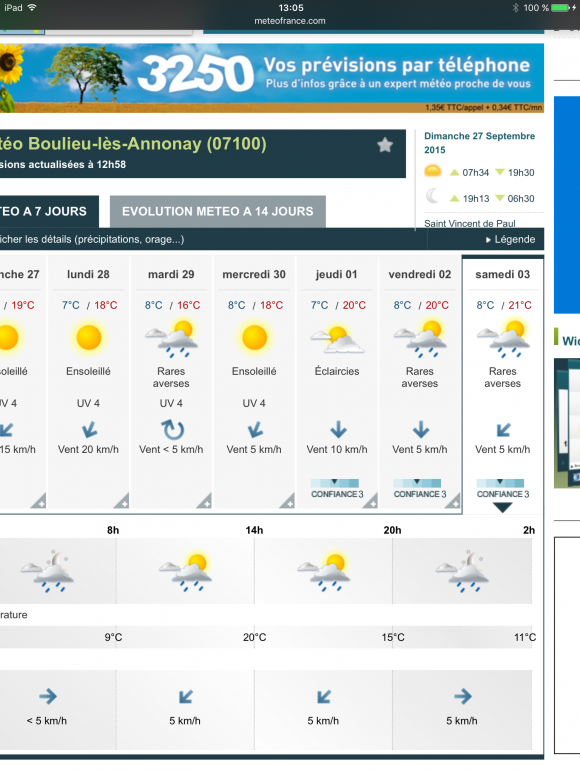Expand mercredi 30 details with corner plus
The width and height of the screenshot is (580, 773).
(288, 501)
